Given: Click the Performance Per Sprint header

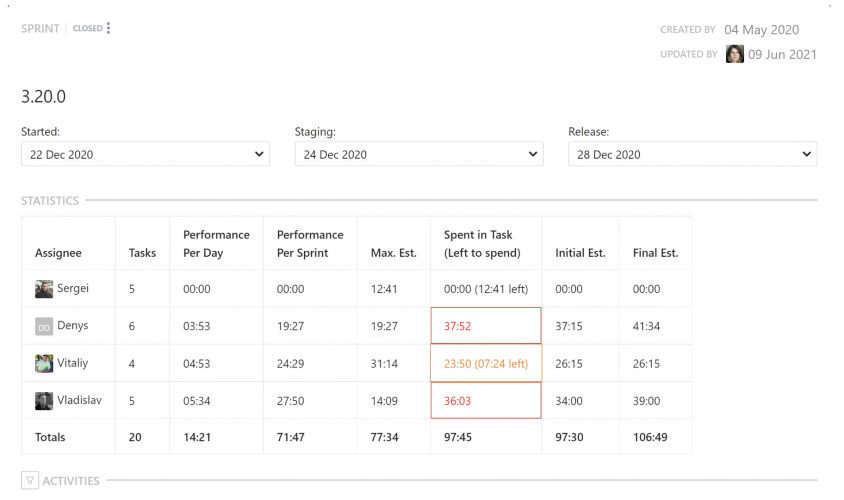Looking at the screenshot, I should pyautogui.click(x=310, y=244).
